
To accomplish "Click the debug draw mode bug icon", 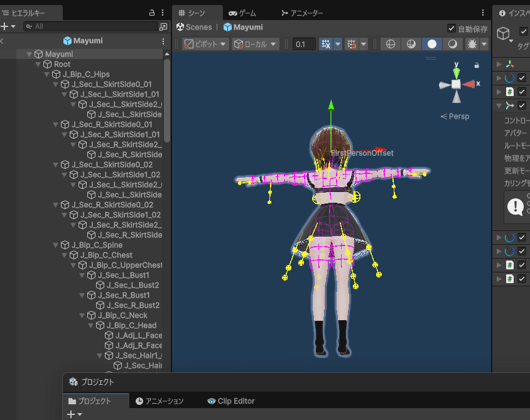I will coord(472,44).
